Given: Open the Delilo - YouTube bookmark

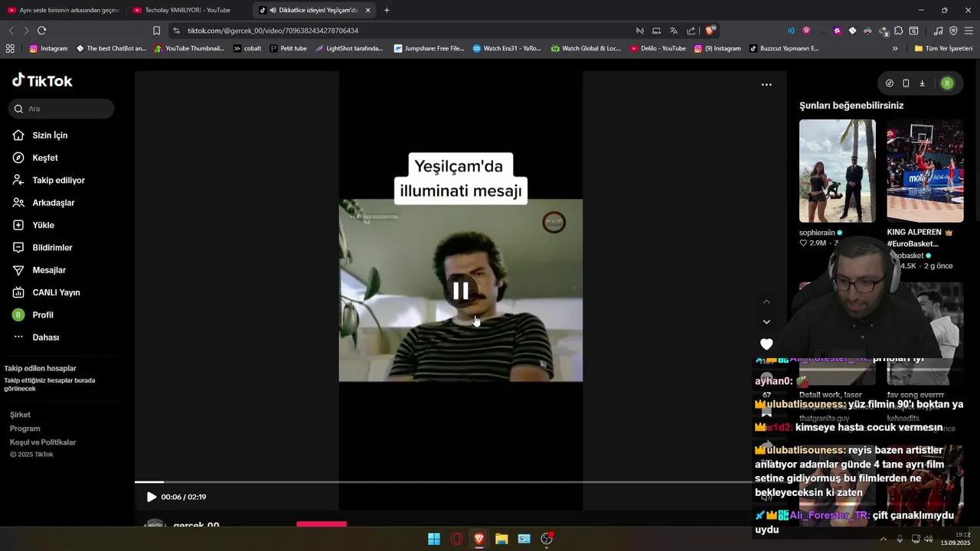Looking at the screenshot, I should (658, 48).
